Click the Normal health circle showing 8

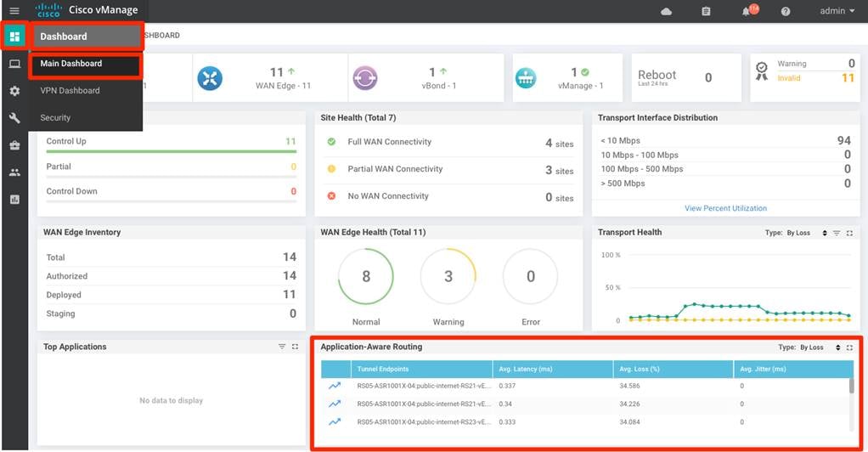click(366, 276)
